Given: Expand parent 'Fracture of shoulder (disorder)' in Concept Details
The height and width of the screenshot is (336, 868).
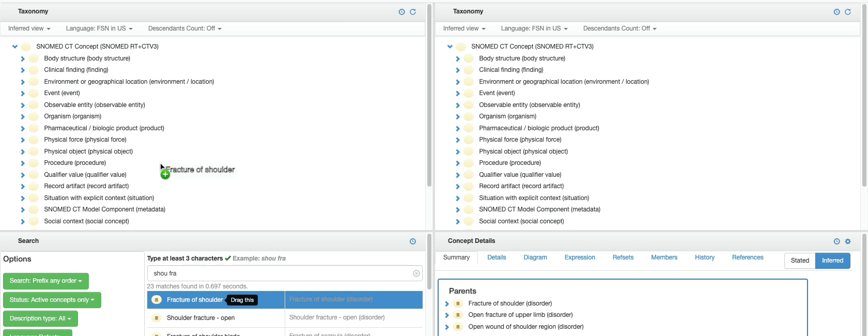Looking at the screenshot, I should 447,304.
